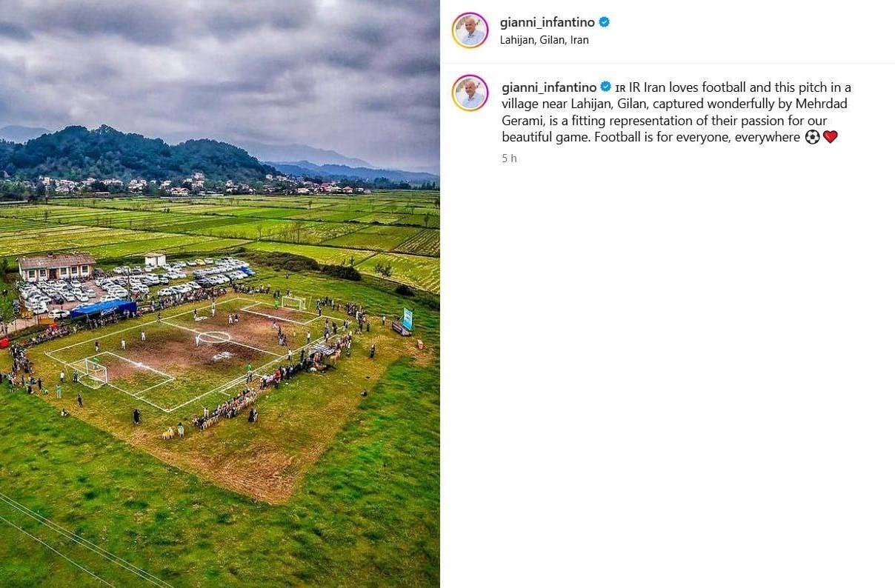The width and height of the screenshot is (895, 588).
Task: Click the far goal net in the photo
Action: click(293, 302)
